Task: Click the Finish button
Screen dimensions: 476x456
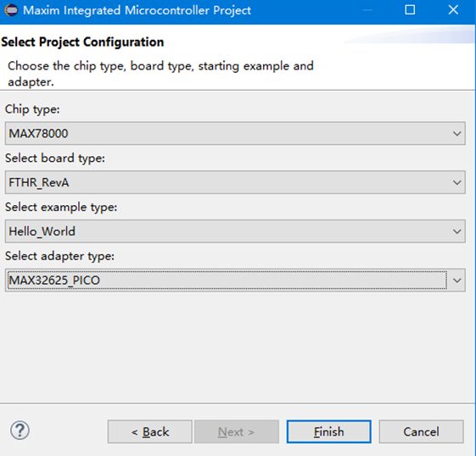Action: coord(328,431)
